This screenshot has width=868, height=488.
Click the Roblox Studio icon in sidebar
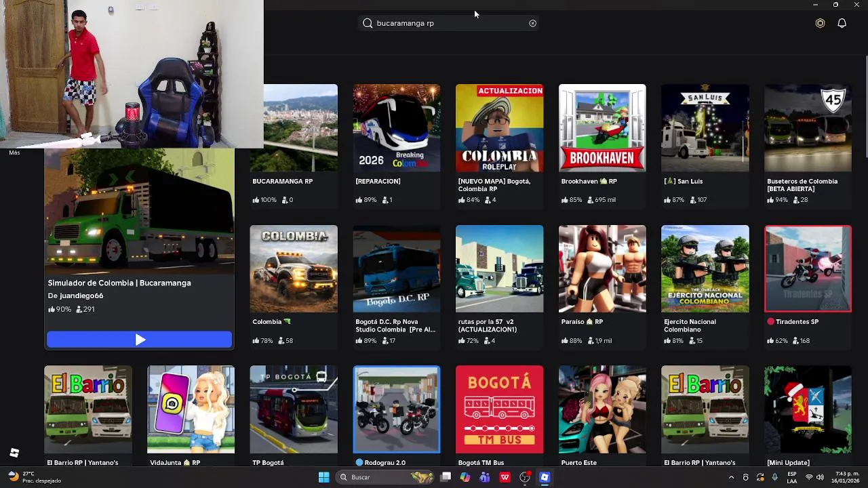[x=14, y=453]
